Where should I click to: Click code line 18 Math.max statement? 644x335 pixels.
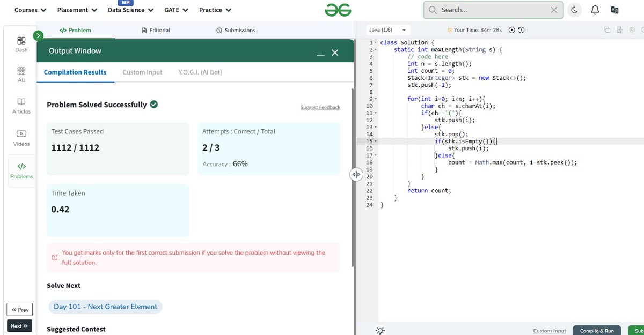click(x=513, y=162)
